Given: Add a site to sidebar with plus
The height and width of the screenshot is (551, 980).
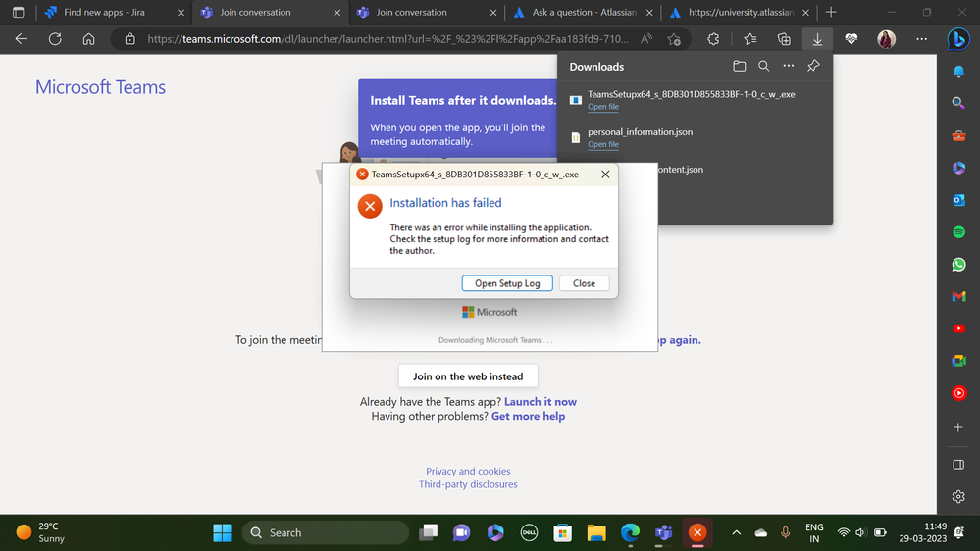Looking at the screenshot, I should coord(958,427).
